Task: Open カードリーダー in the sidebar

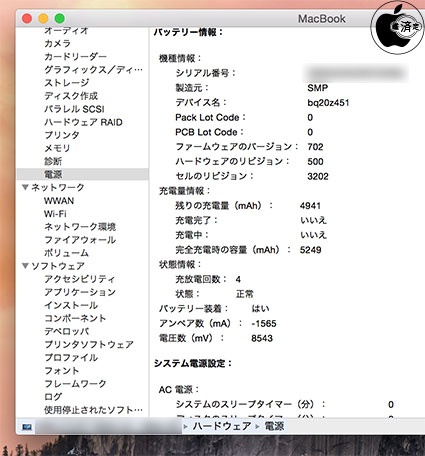Action: tap(75, 56)
